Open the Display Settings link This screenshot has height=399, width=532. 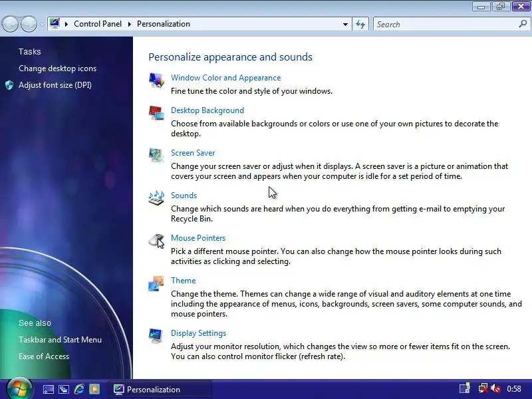(x=198, y=333)
